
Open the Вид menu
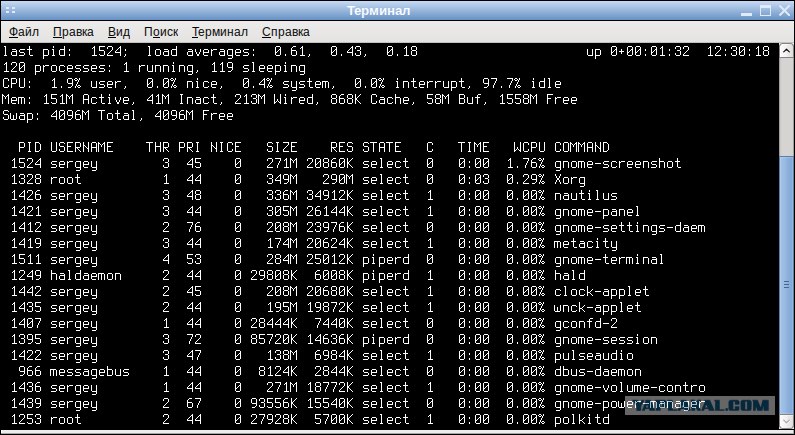tap(119, 32)
